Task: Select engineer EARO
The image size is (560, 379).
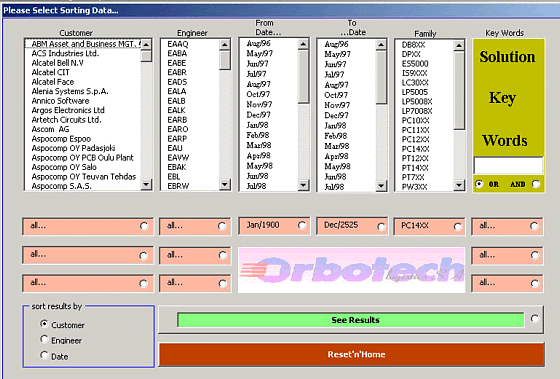Action: (x=178, y=129)
